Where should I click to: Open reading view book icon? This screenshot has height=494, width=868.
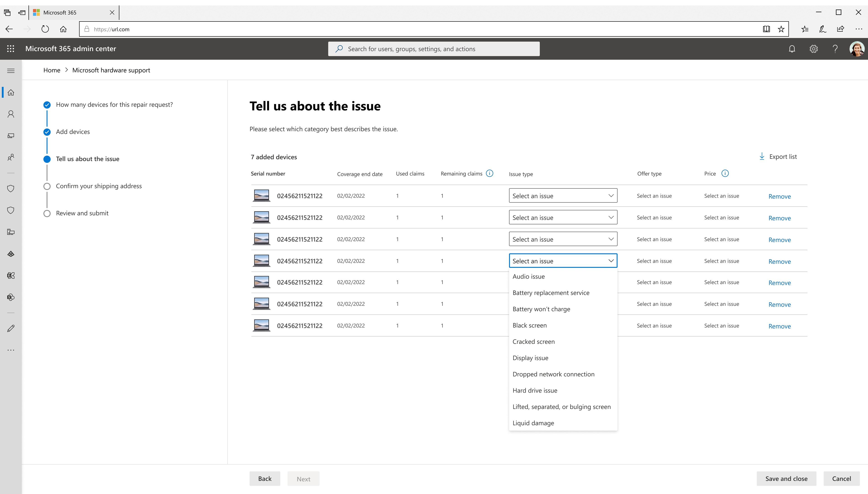766,29
